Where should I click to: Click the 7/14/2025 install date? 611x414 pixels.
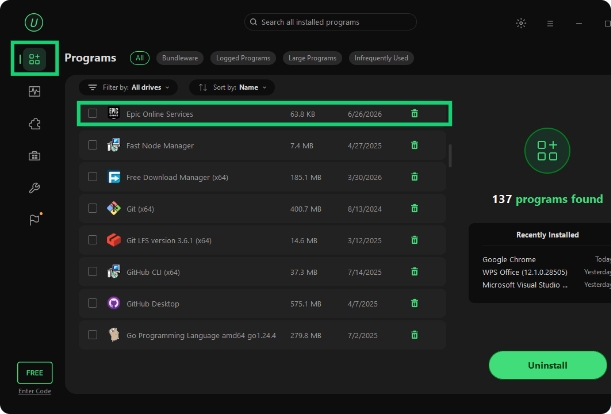pyautogui.click(x=364, y=272)
